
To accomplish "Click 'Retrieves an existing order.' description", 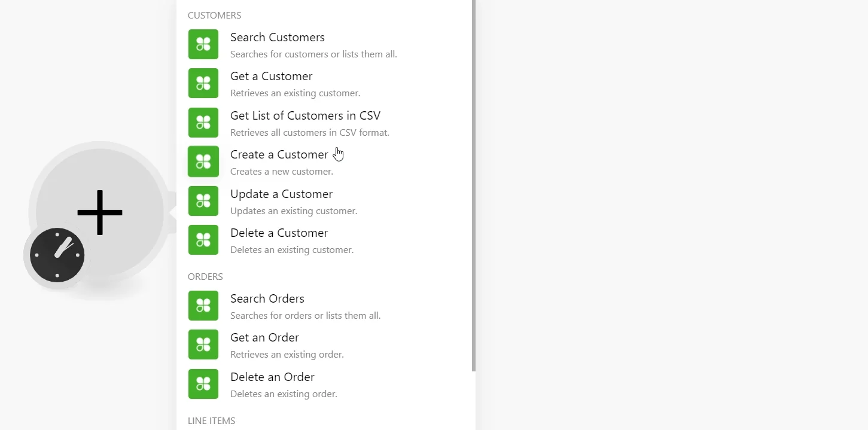I will pos(287,355).
